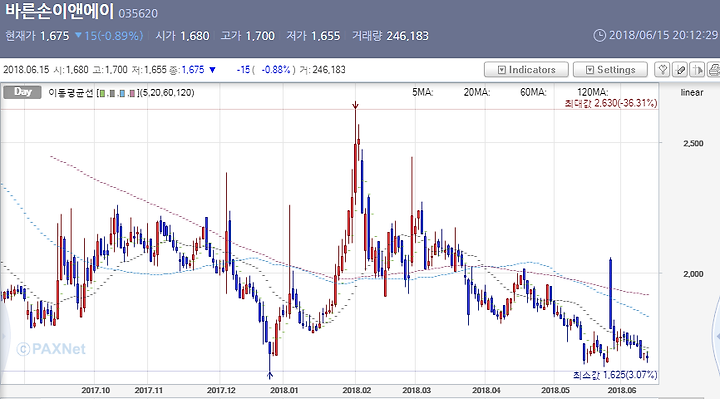Click the stock code 035620
The width and height of the screenshot is (720, 399).
138,13
